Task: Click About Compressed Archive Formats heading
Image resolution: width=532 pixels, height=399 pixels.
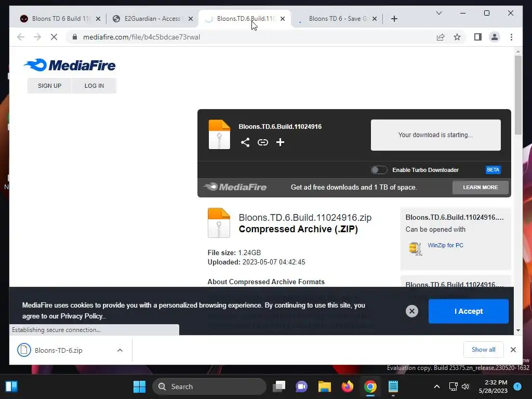Action: pos(266,282)
